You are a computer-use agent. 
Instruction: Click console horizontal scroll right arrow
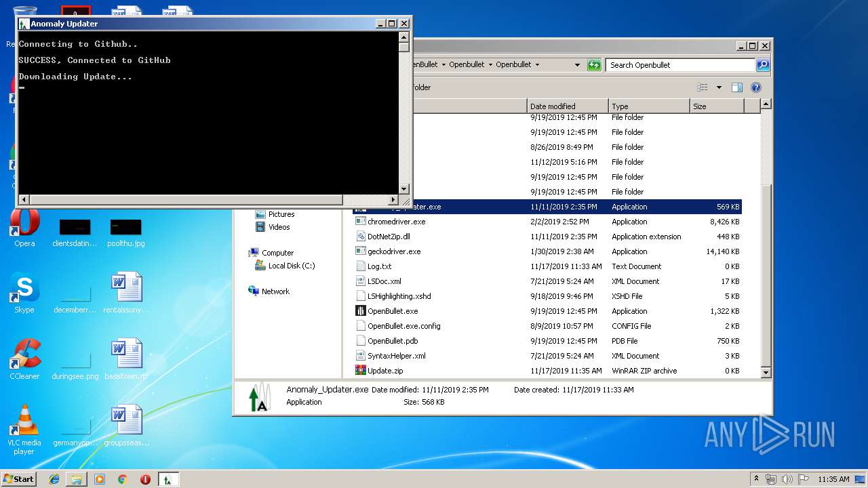tap(393, 200)
